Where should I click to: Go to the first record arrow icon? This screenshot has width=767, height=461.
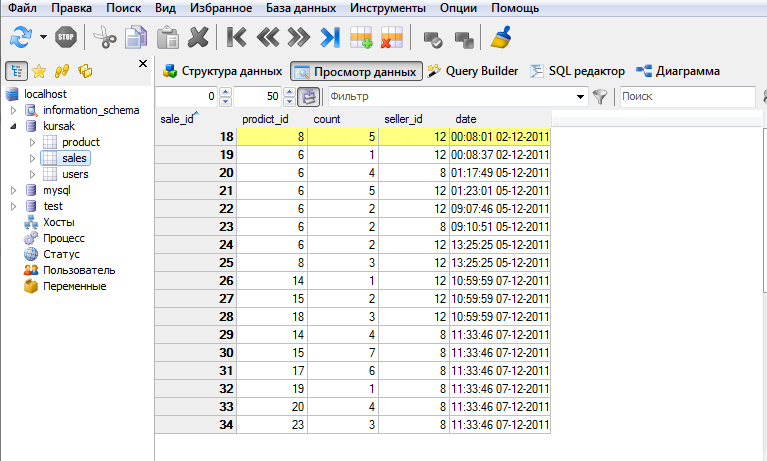coord(236,37)
